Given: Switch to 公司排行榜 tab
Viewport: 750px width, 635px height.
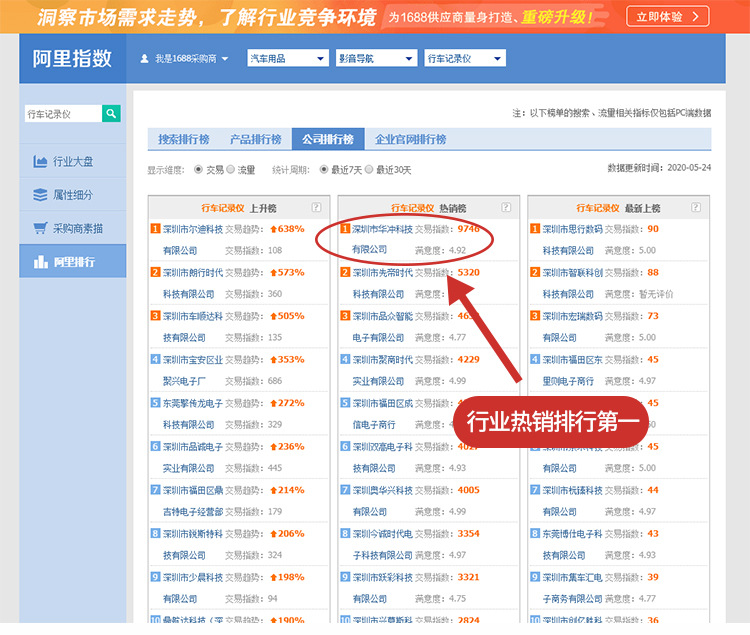Looking at the screenshot, I should [328, 139].
